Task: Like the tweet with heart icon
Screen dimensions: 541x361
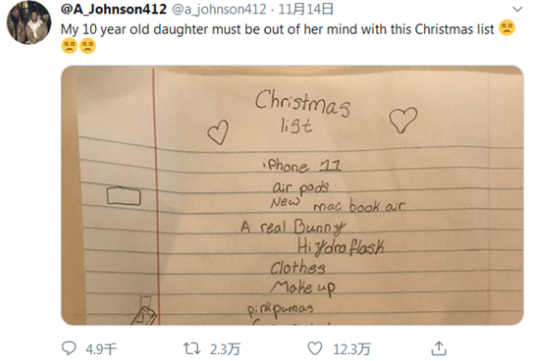Action: [x=315, y=348]
